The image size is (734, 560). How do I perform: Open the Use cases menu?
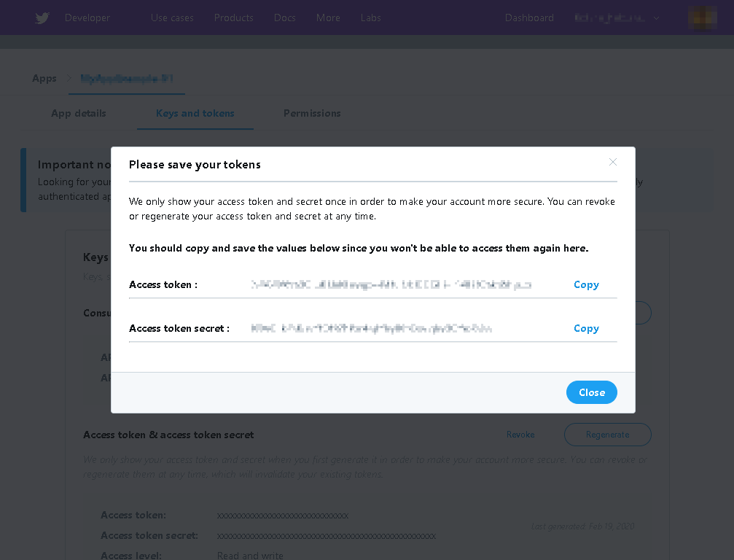172,17
